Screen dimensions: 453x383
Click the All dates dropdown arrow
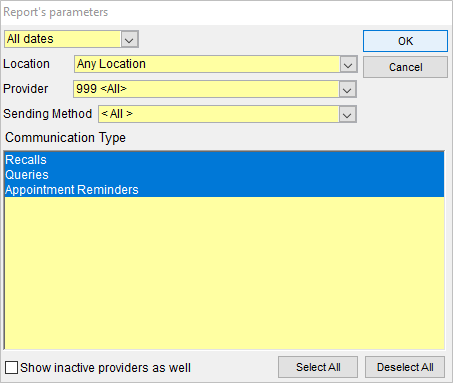tap(129, 39)
